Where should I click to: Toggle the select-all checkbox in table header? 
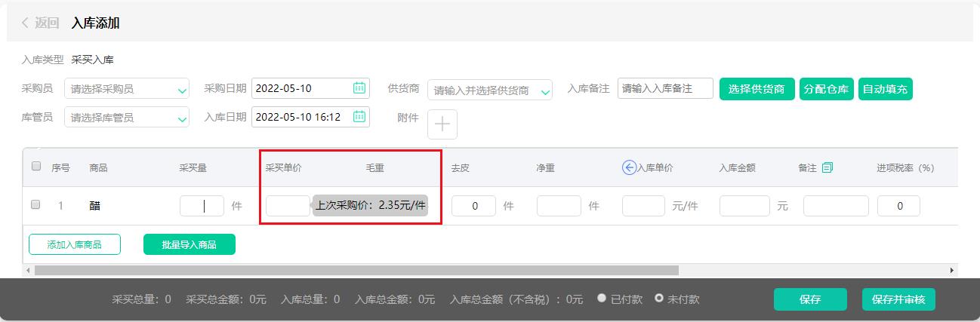35,167
